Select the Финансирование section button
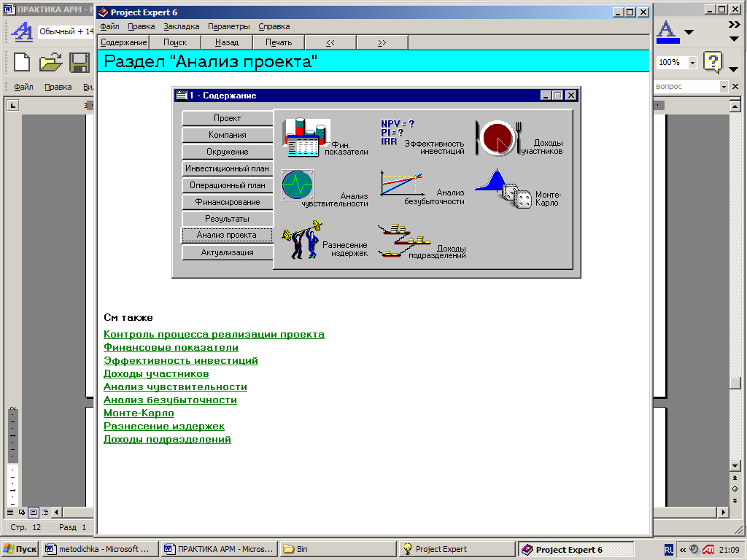 (228, 202)
